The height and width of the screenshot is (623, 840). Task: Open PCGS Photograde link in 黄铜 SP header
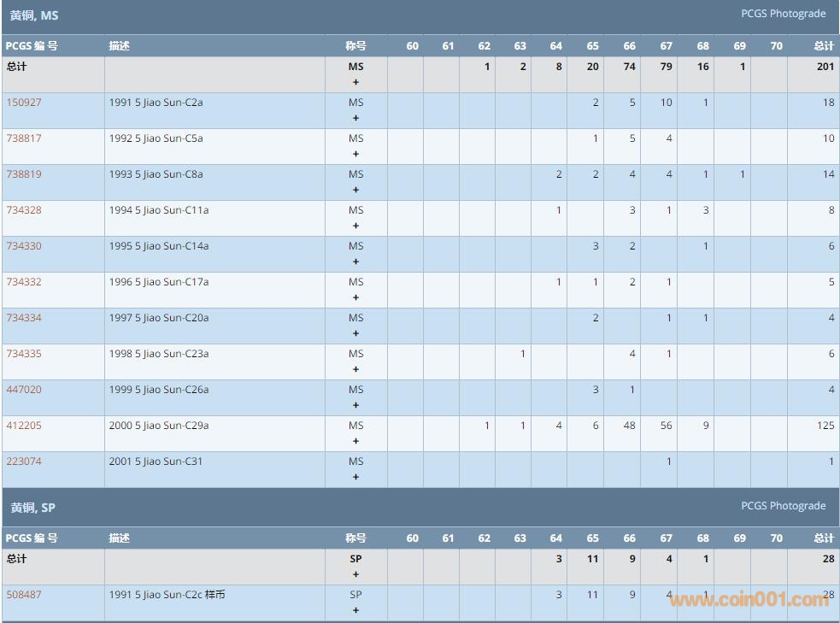pos(783,506)
